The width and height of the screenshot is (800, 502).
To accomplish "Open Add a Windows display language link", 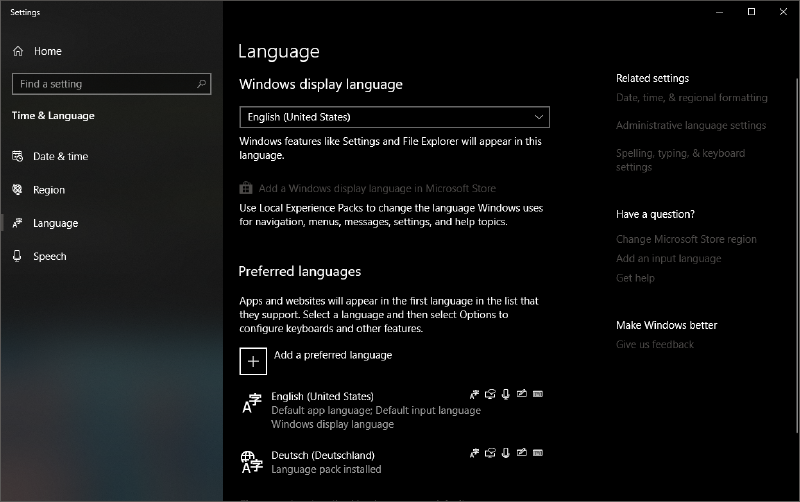I will (x=377, y=188).
